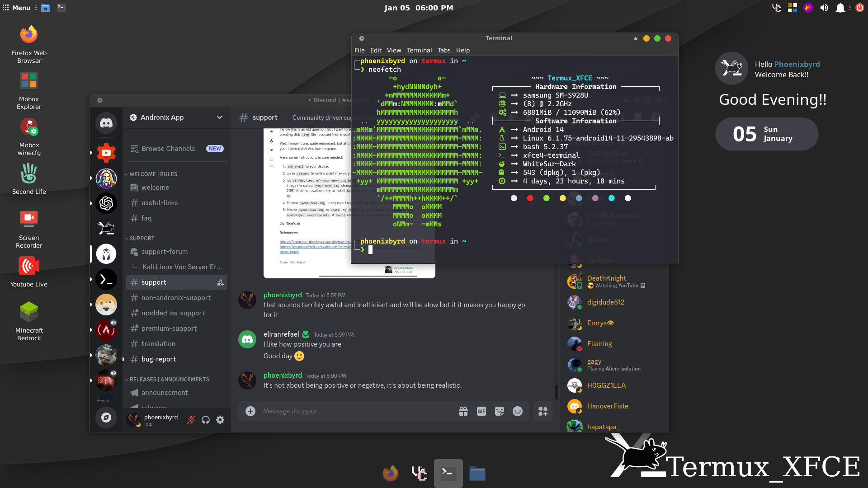
Task: Open the support-forum channel
Action: click(x=177, y=252)
